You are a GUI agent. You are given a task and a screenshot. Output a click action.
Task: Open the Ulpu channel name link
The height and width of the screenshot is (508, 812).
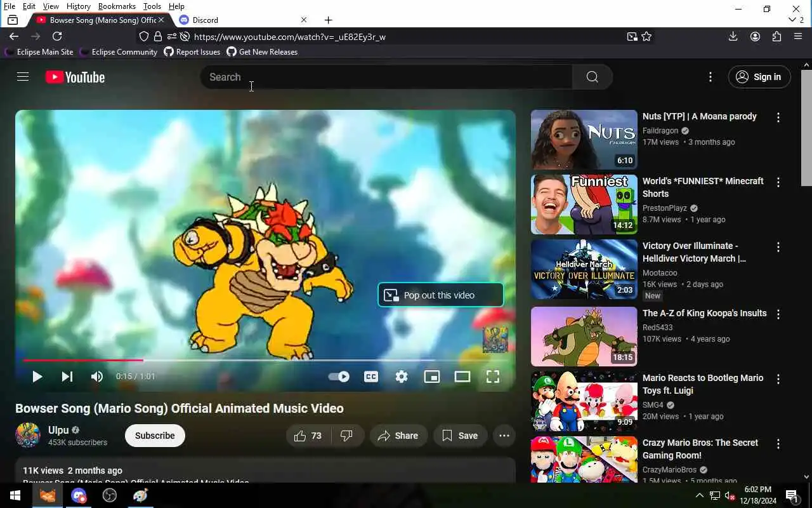coord(58,430)
